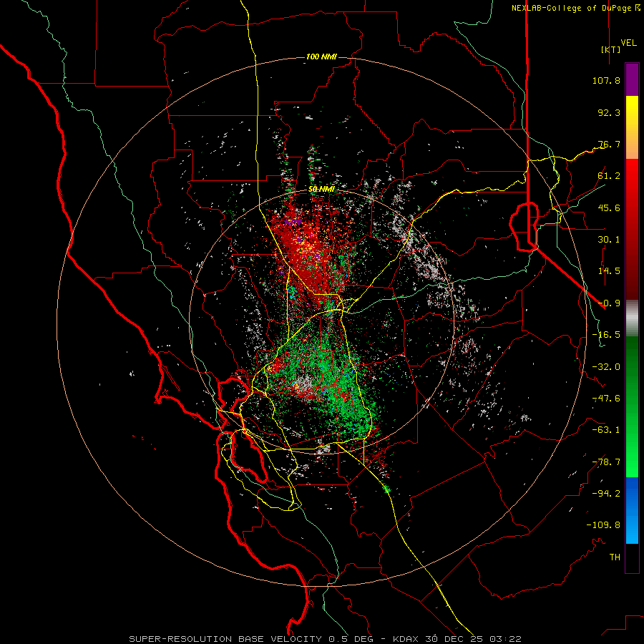Click the TH legend label
This screenshot has height=644, width=644.
[x=615, y=557]
